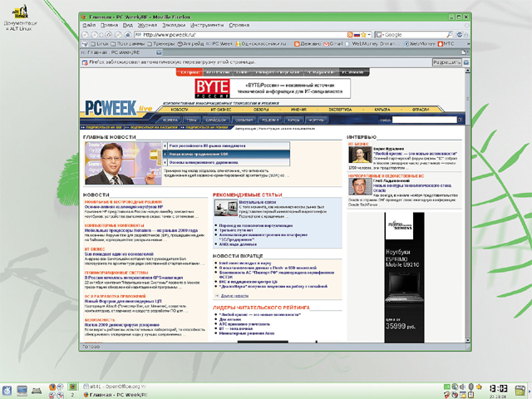Image resolution: width=532 pixels, height=399 pixels.
Task: Open the Одноклассники.ru bookmark
Action: [264, 44]
